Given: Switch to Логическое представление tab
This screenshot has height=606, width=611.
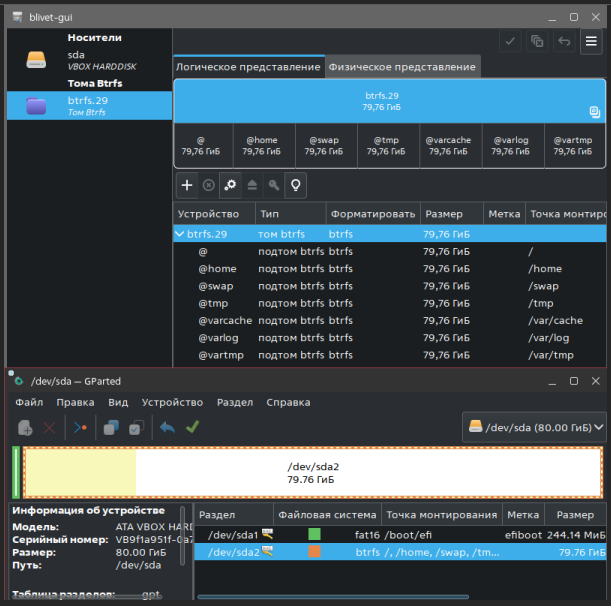Looking at the screenshot, I should 248,67.
